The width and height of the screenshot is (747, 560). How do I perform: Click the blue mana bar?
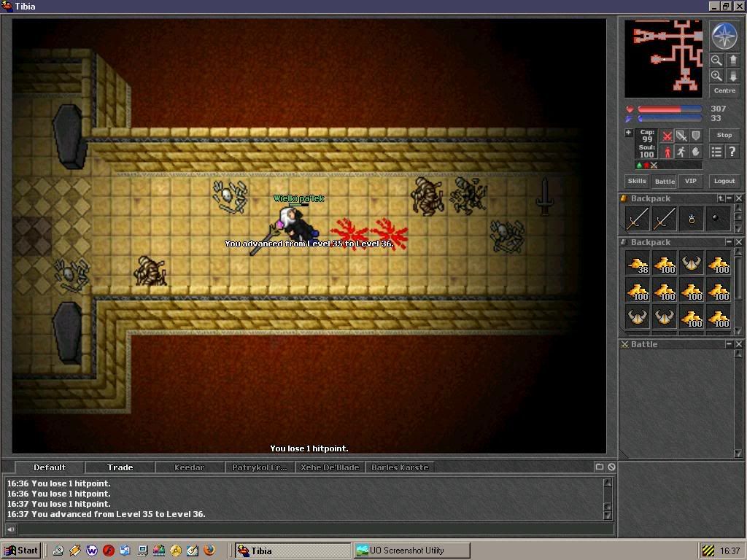pyautogui.click(x=670, y=118)
